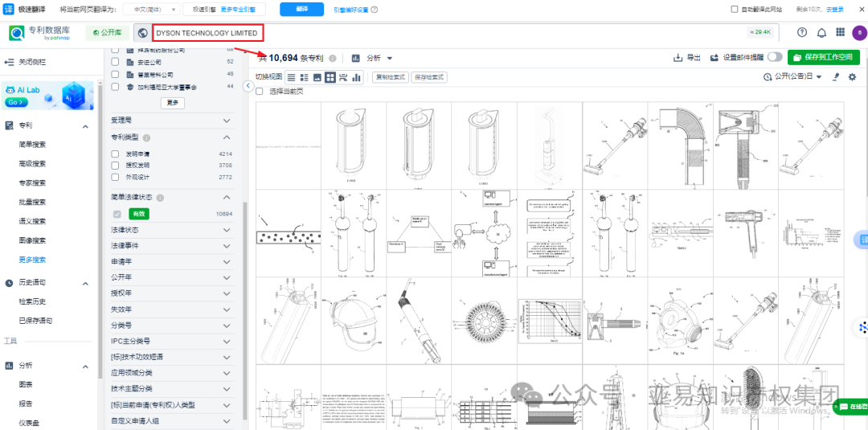Viewport: 868px width, 430px height.
Task: Click the help question-mark icon in header
Action: pyautogui.click(x=802, y=33)
